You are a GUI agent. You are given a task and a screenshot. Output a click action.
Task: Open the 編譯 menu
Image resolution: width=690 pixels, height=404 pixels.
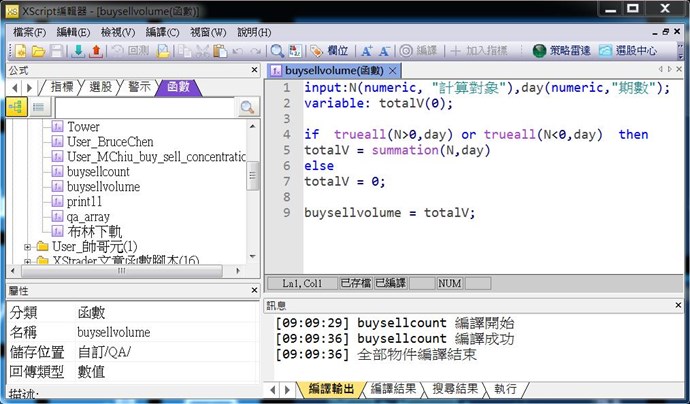click(x=162, y=32)
